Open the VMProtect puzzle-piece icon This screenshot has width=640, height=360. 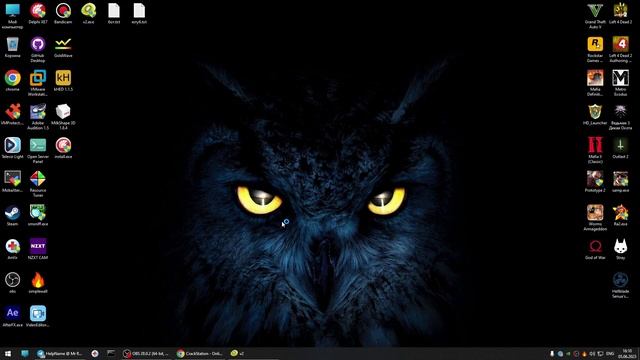(12, 114)
